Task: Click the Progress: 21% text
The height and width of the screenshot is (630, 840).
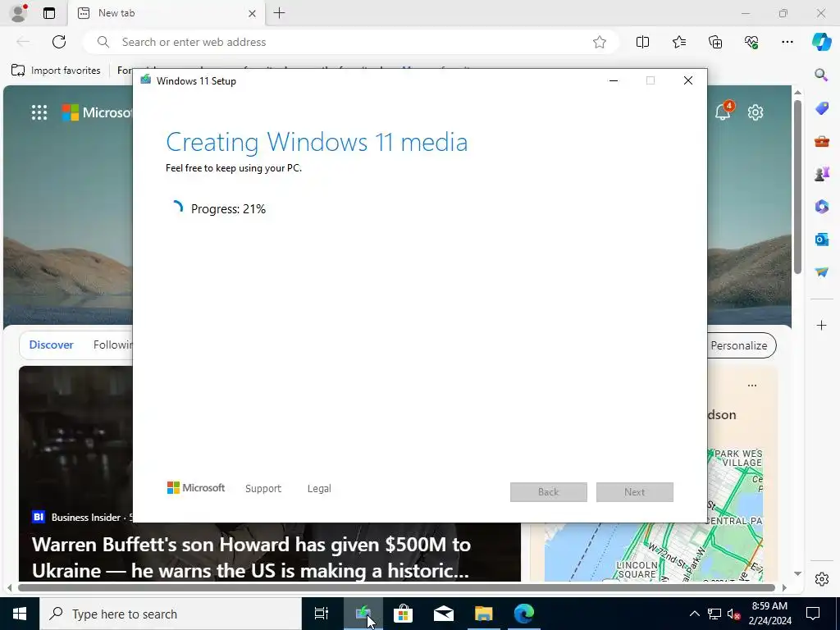Action: coord(228,209)
